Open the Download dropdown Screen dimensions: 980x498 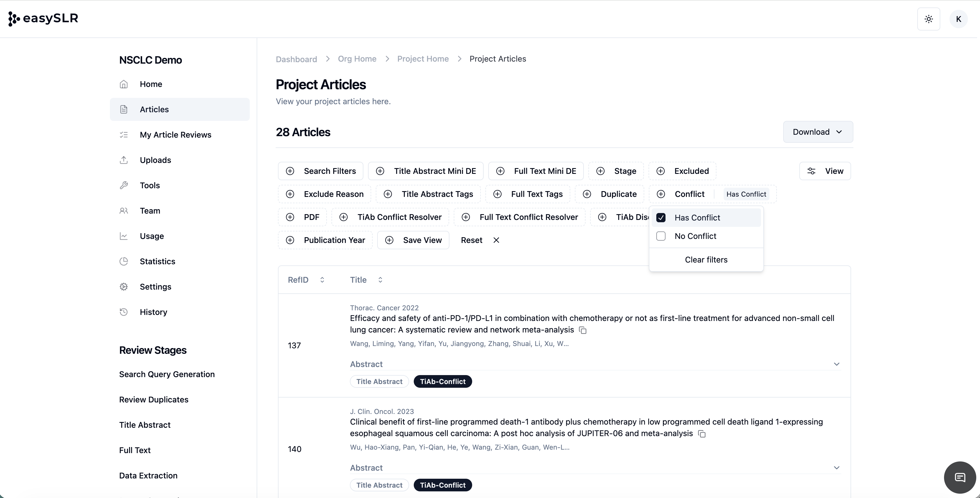coord(817,132)
